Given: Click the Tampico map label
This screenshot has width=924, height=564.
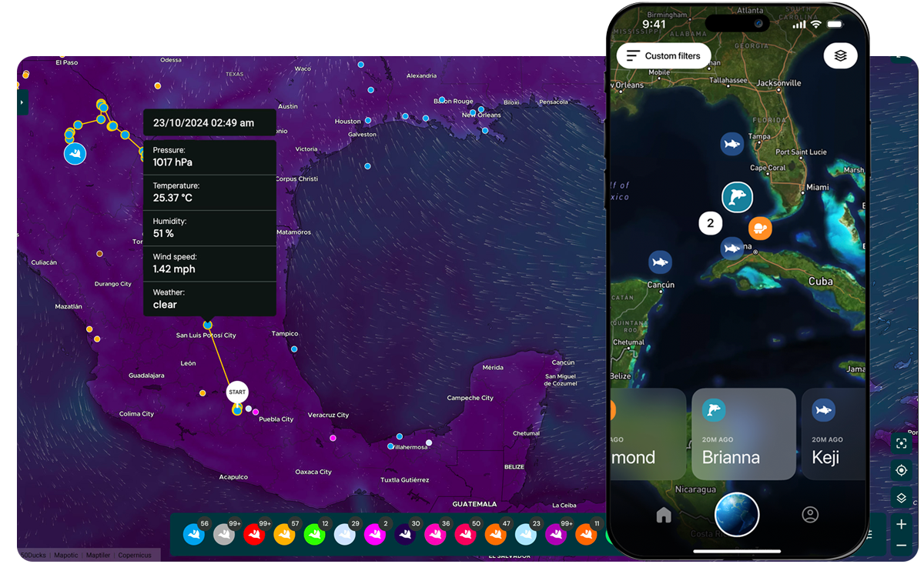Looking at the screenshot, I should (x=284, y=334).
